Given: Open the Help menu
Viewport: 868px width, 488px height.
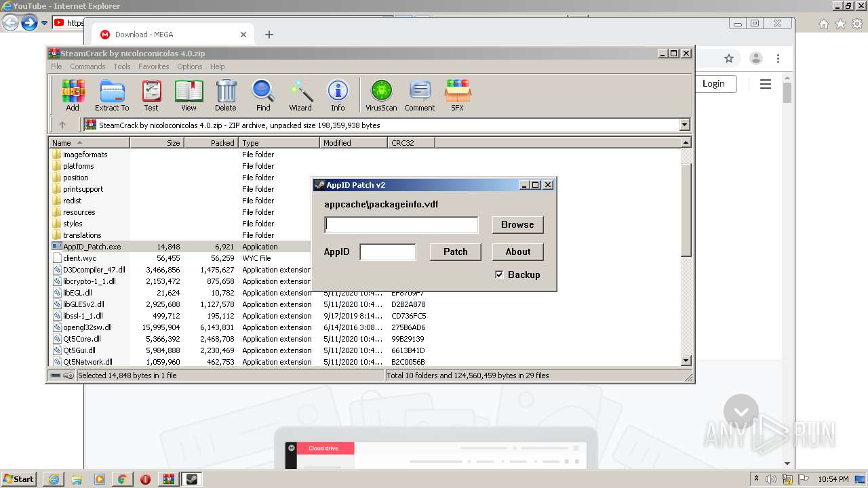Looking at the screenshot, I should [217, 66].
